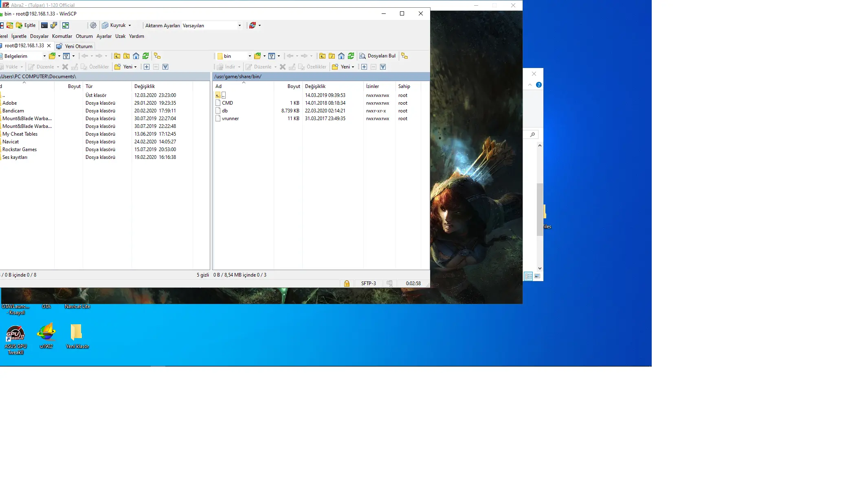Go to root directory in local panel
This screenshot has height=488, width=868.
(x=127, y=56)
